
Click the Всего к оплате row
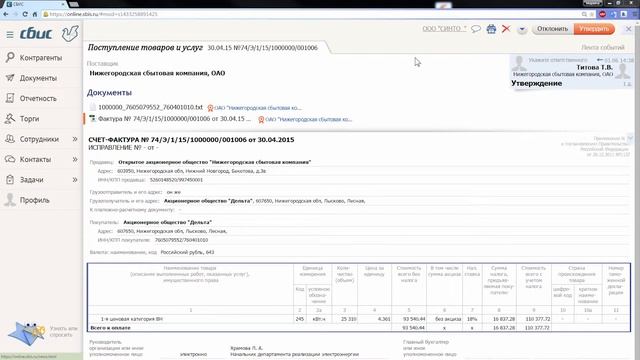click(359, 328)
